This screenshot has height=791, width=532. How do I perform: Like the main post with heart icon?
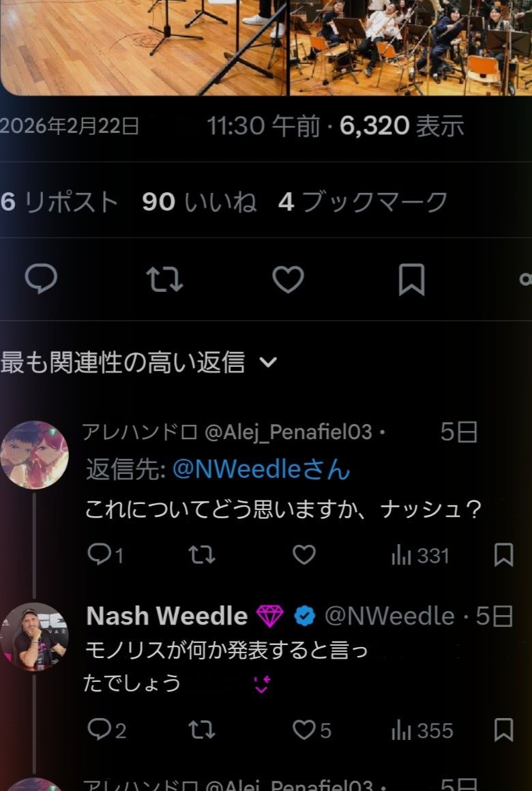(x=289, y=279)
